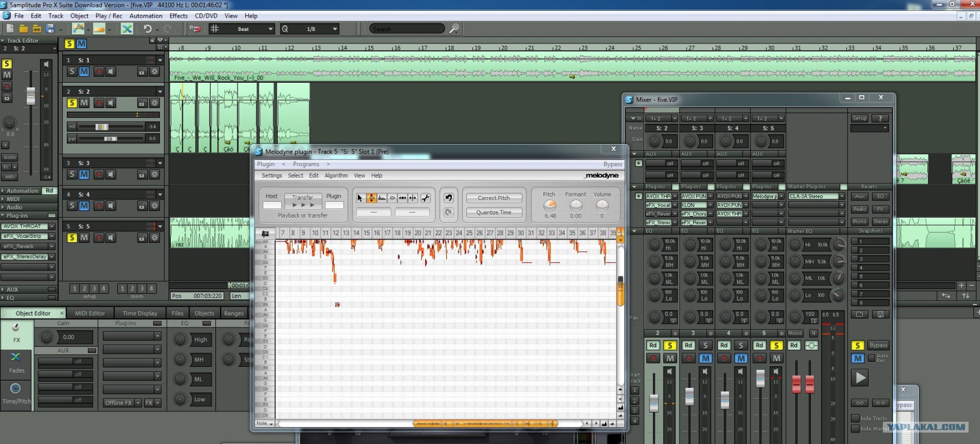Click the Melodyne undo arrow
Image resolution: width=980 pixels, height=444 pixels.
pyautogui.click(x=449, y=198)
